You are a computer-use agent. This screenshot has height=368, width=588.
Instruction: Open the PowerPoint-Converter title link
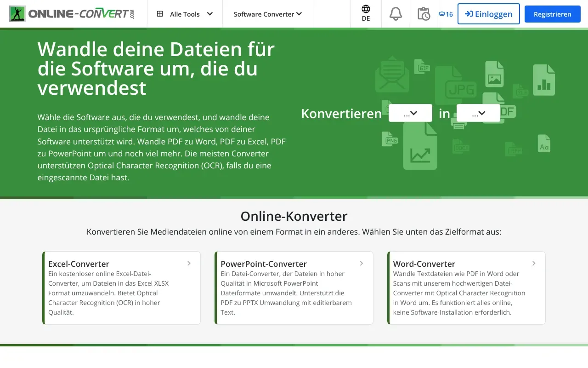[264, 264]
